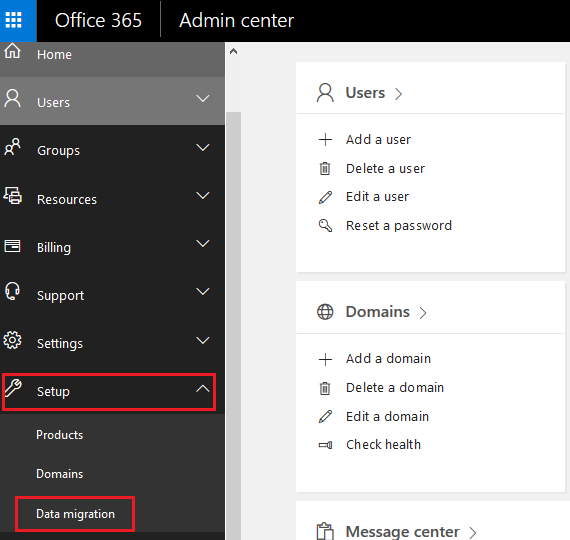Open the app launcher waffle icon
Screen dimensions: 570x540
pyautogui.click(x=14, y=20)
